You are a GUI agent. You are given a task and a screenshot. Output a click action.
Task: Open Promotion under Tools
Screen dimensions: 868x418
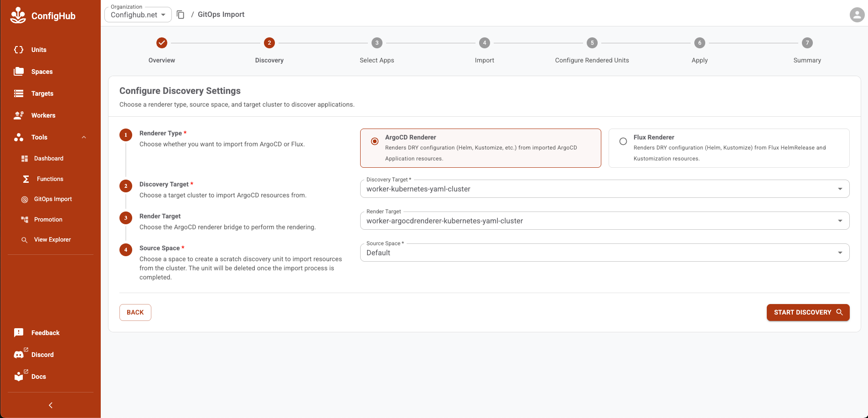(48, 220)
